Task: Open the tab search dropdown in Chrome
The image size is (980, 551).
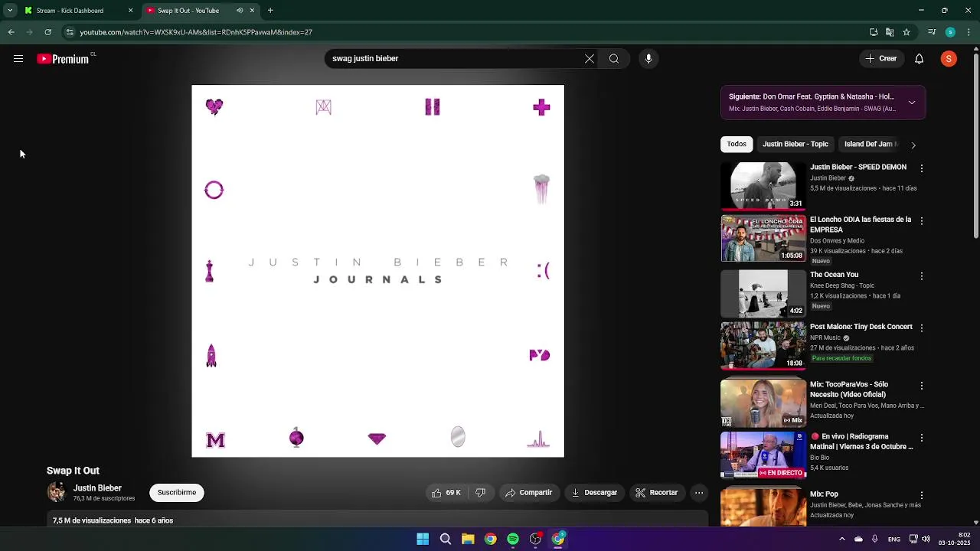Action: pyautogui.click(x=10, y=11)
